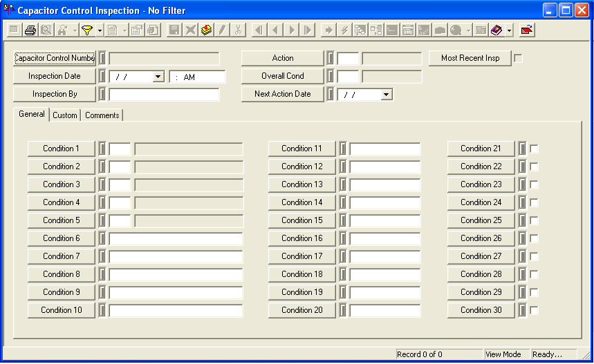This screenshot has height=364, width=594.
Task: Click the Condition 1 label button
Action: 61,149
